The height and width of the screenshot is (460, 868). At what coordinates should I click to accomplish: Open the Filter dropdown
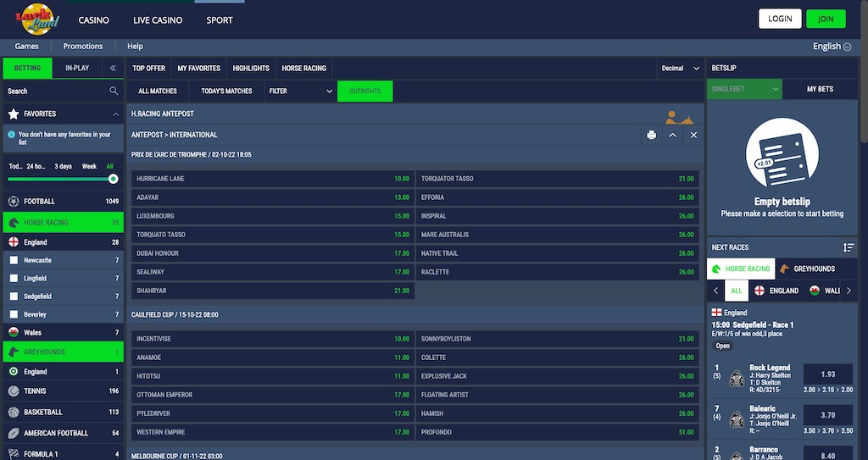tap(300, 91)
